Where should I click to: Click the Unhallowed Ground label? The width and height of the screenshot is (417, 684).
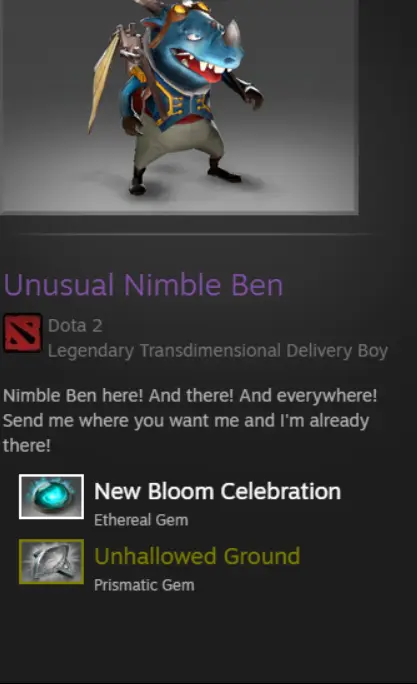click(x=197, y=557)
